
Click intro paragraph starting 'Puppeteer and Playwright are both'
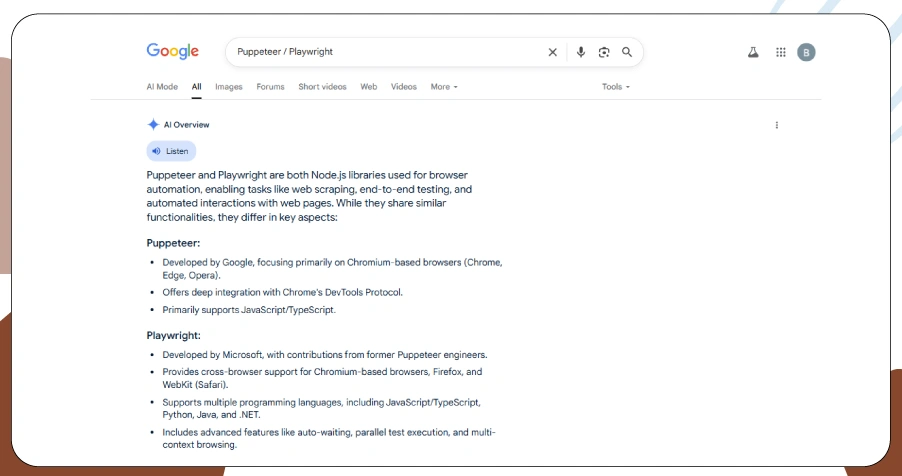(309, 196)
